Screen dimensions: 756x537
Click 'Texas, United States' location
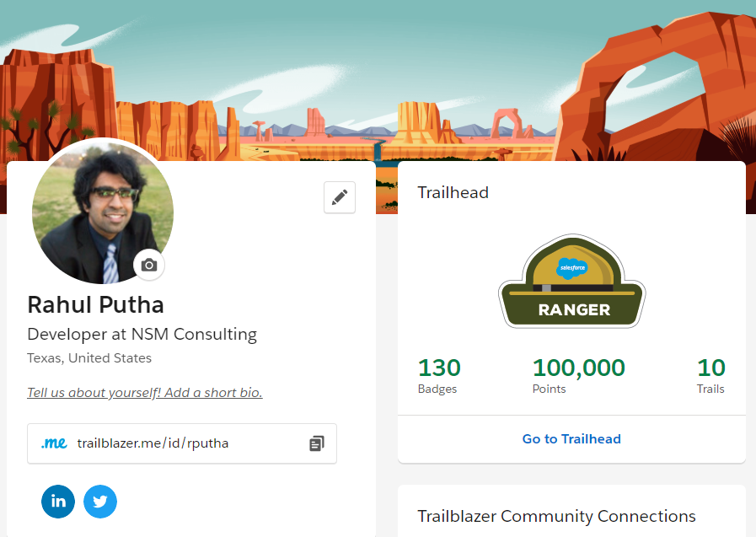(x=89, y=358)
